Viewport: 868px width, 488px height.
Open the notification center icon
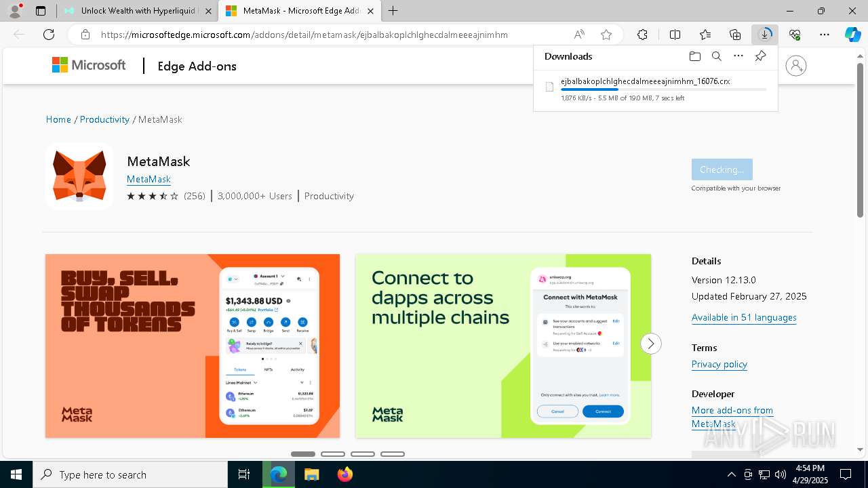point(846,474)
